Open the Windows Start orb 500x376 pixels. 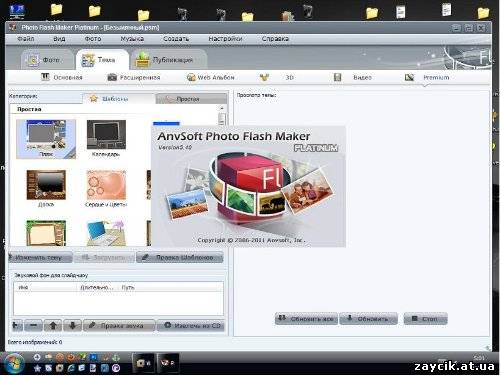coord(13,363)
